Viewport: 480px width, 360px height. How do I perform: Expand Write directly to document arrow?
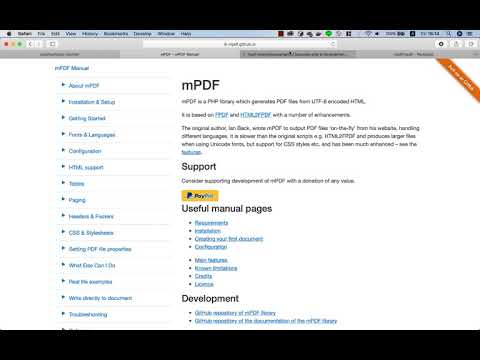(63, 297)
